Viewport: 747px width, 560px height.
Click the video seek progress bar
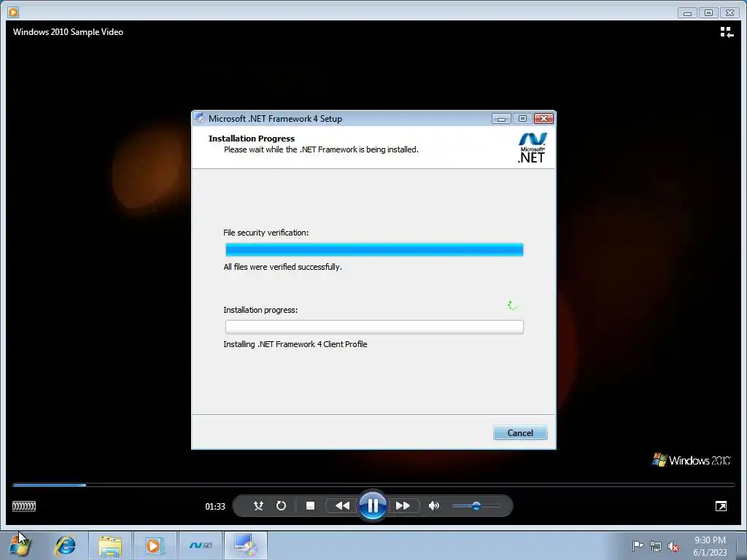[x=373, y=485]
